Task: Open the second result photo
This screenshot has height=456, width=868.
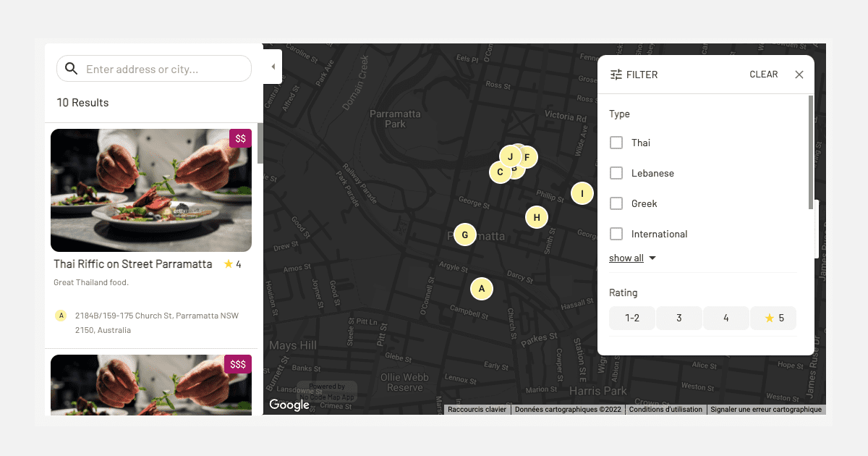Action: coord(151,384)
